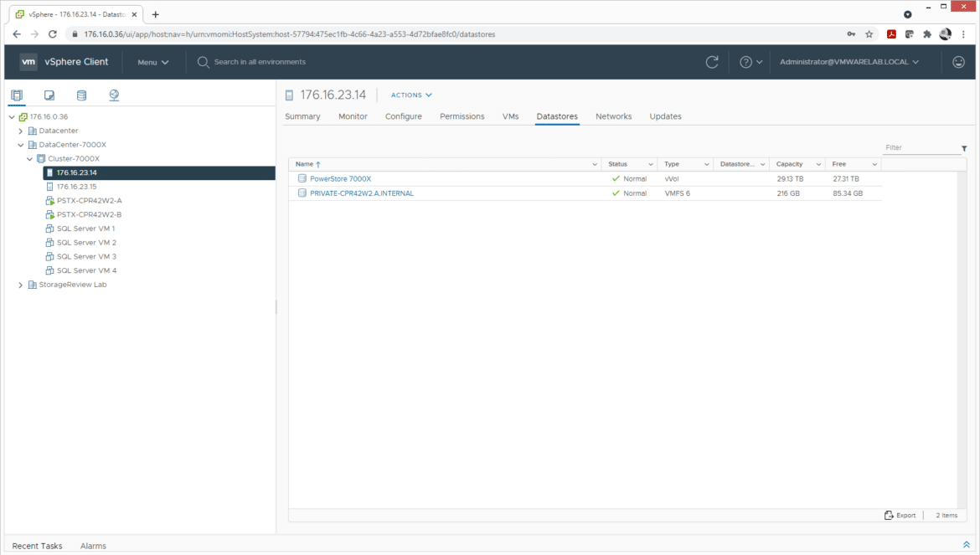The width and height of the screenshot is (980, 555).
Task: Click the Export icon in grid footer
Action: [x=889, y=515]
